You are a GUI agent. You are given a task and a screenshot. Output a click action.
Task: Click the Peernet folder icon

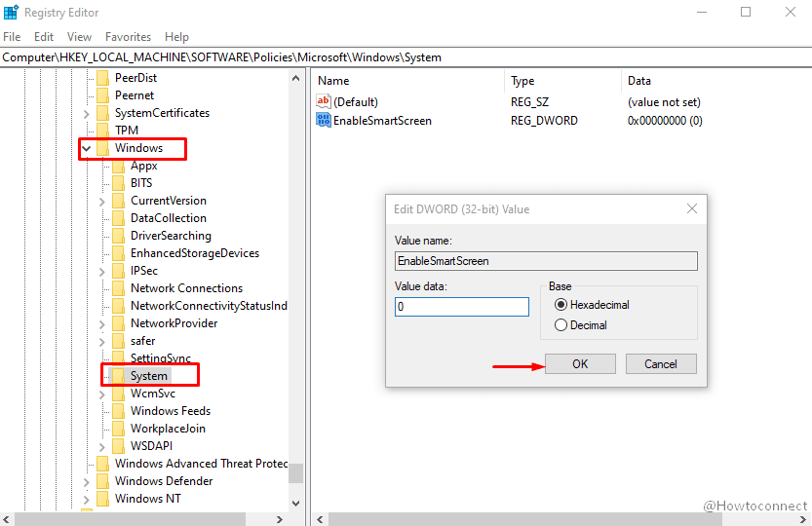tap(103, 95)
